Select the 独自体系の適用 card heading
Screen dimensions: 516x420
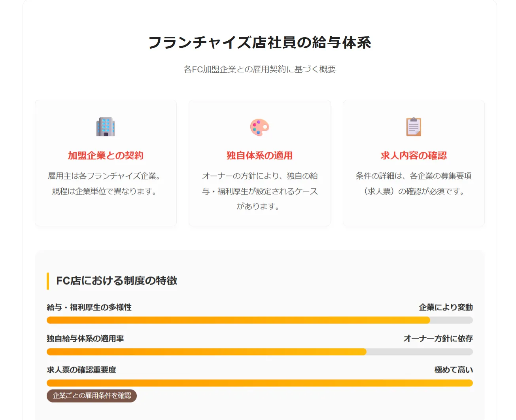(x=259, y=155)
